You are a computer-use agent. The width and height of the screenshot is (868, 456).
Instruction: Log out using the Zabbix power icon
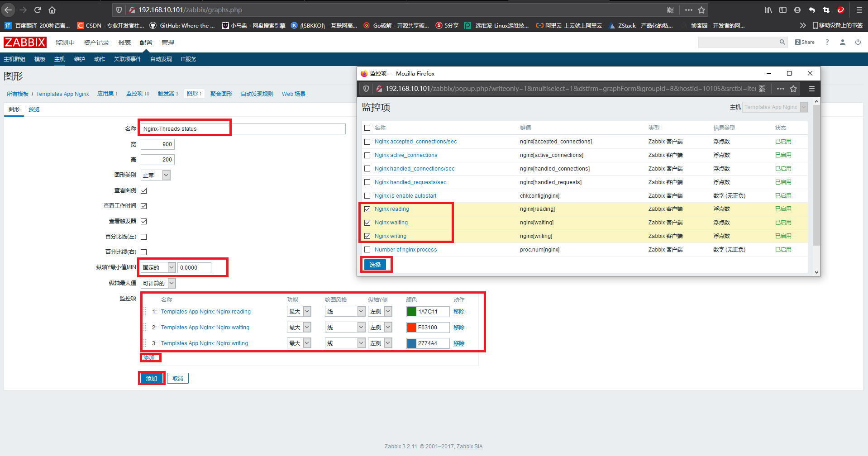(x=858, y=42)
